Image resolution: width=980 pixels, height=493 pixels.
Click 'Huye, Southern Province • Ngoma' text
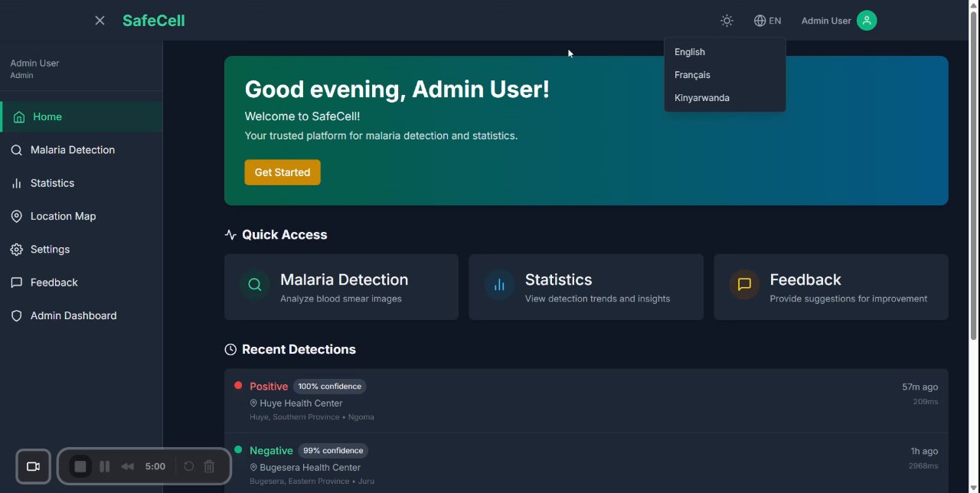(312, 417)
